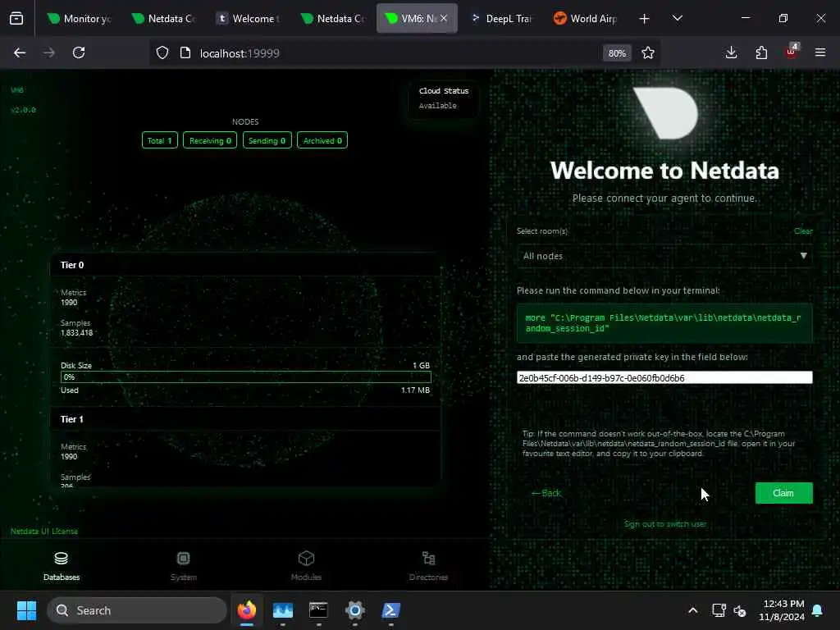The height and width of the screenshot is (630, 840).
Task: Bookmark this page with star icon
Action: (648, 52)
